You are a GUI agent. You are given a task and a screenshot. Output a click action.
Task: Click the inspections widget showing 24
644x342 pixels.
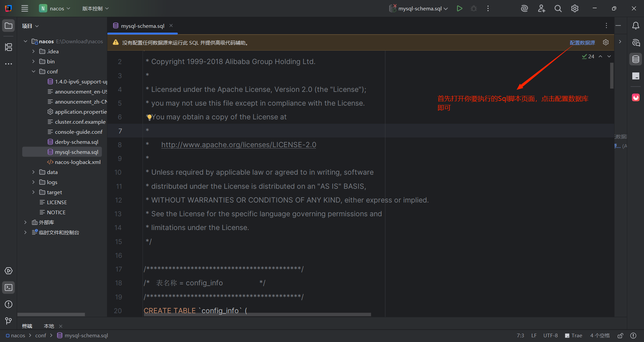click(588, 56)
